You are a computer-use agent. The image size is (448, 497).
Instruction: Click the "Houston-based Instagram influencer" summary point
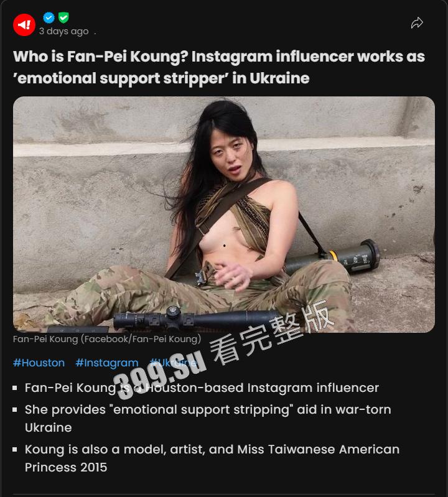[x=202, y=388]
